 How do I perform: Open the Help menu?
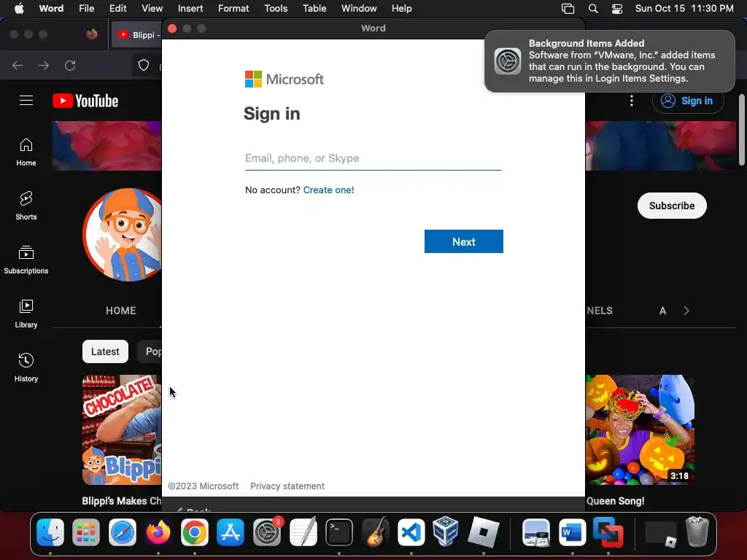click(401, 9)
